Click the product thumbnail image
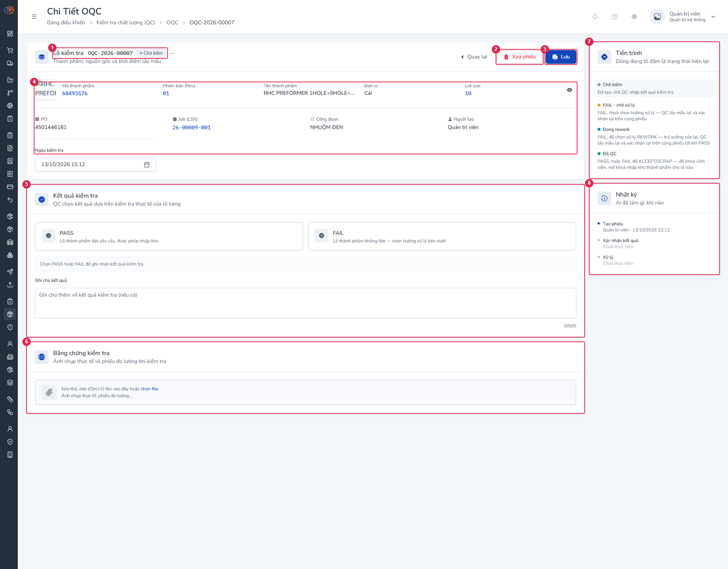The image size is (728, 569). (x=45, y=90)
